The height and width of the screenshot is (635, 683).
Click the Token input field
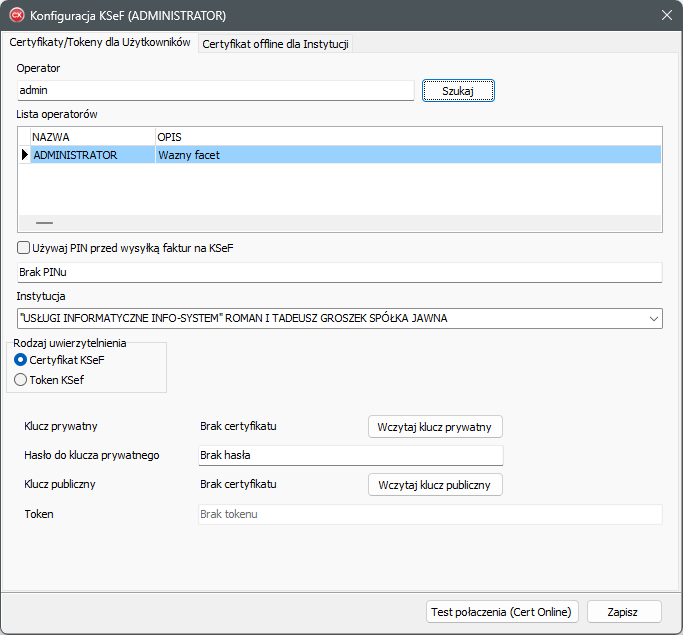[x=429, y=514]
